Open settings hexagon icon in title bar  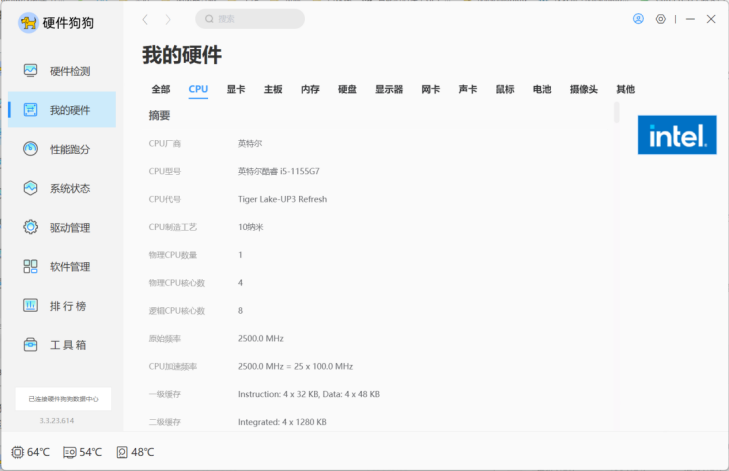coord(661,19)
